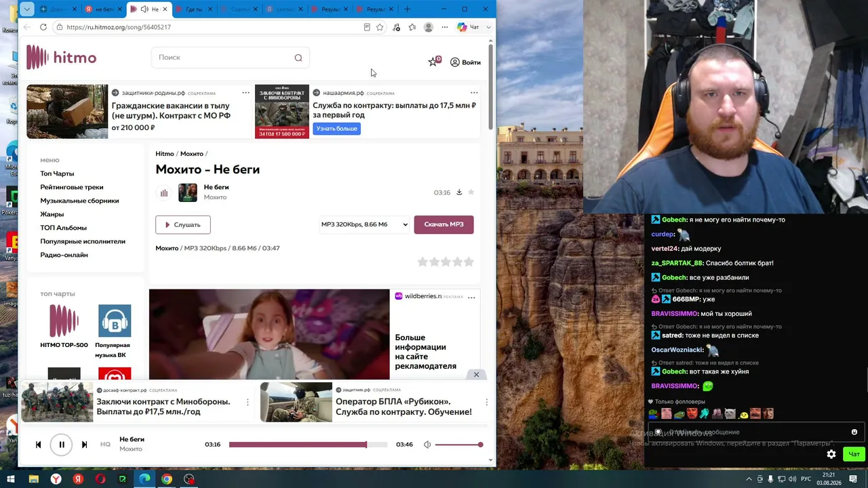Open ТОП Альбомы menu item
Viewport: 868px width, 488px height.
click(63, 228)
